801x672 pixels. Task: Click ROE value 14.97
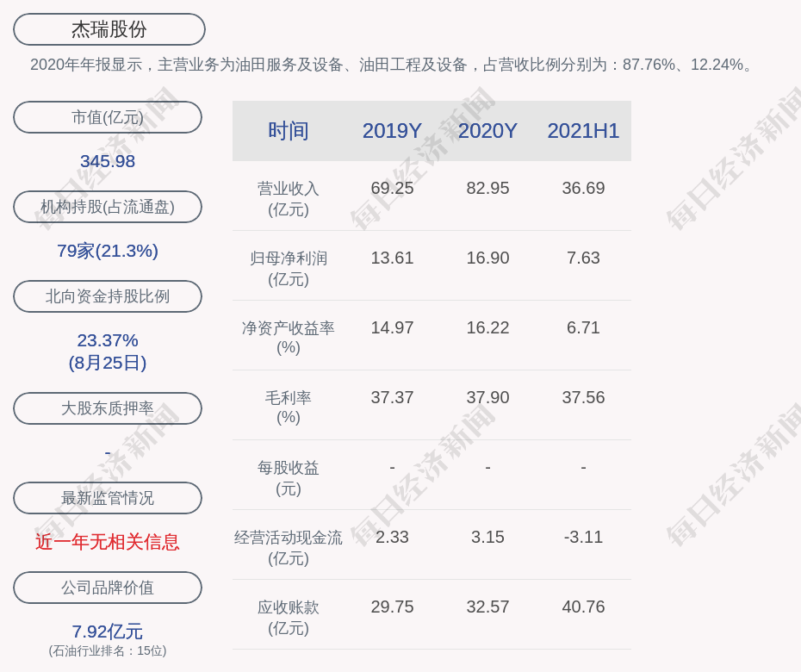tap(392, 327)
